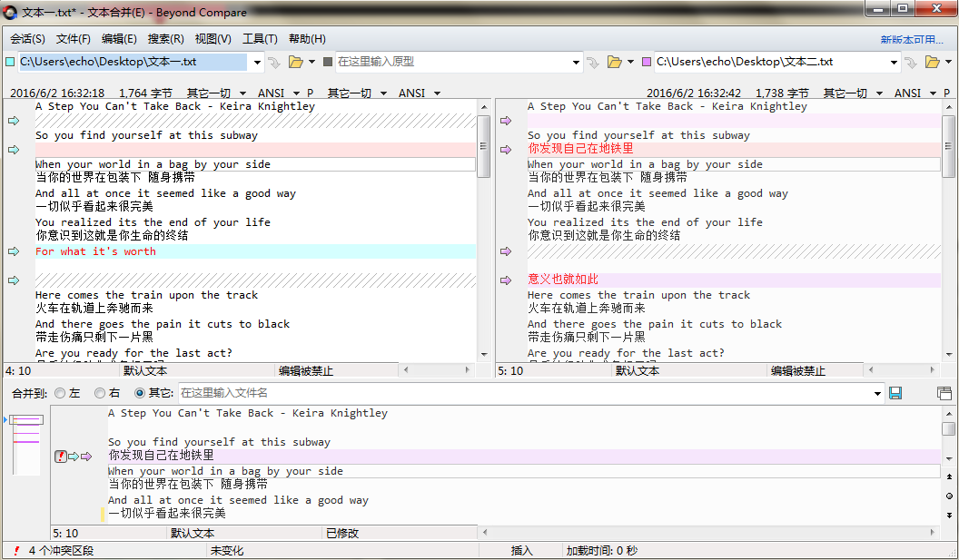The height and width of the screenshot is (560, 959).
Task: Click the purple arrow beside '意义也就如此'
Action: pos(506,280)
